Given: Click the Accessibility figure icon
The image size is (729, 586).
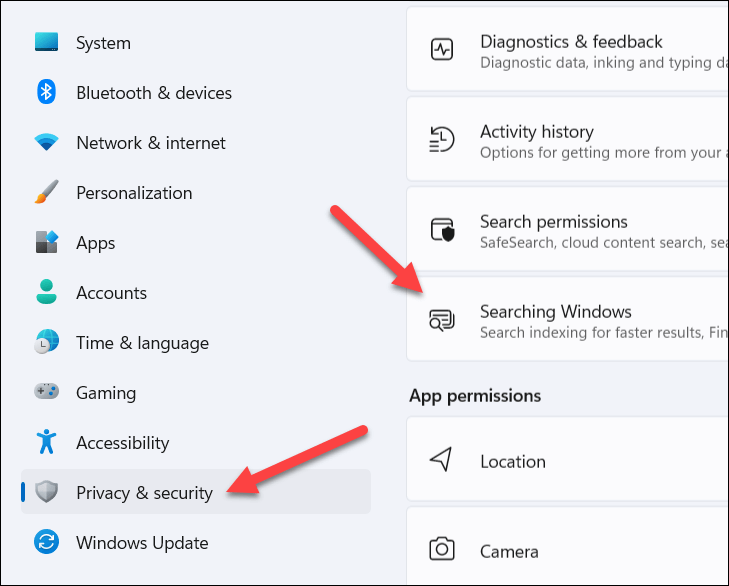Looking at the screenshot, I should 47,442.
